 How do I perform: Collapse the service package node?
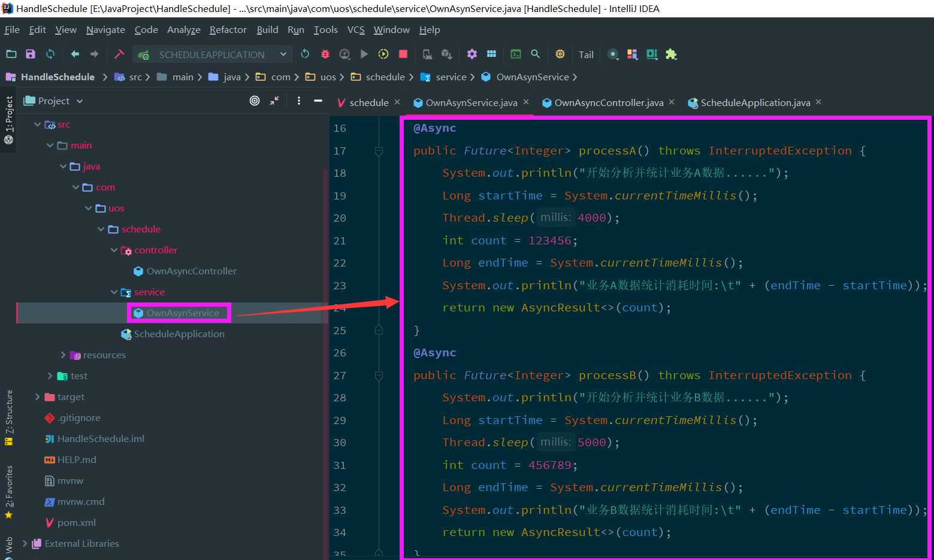pyautogui.click(x=114, y=292)
